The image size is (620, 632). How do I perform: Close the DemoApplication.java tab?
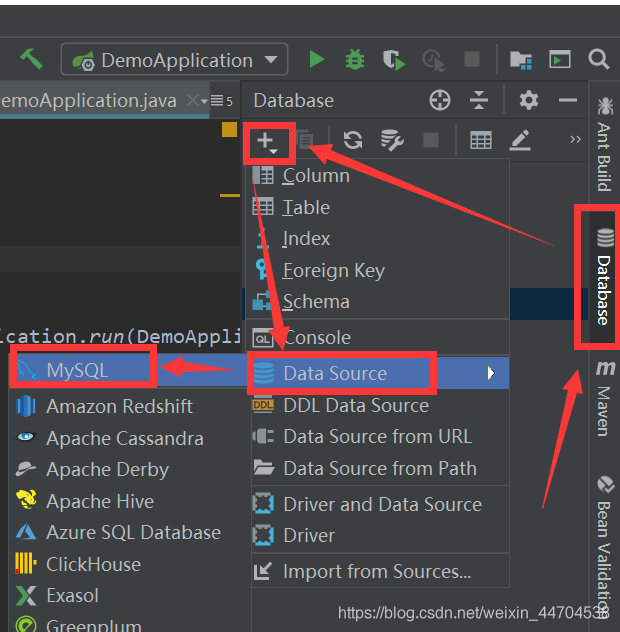[x=193, y=100]
